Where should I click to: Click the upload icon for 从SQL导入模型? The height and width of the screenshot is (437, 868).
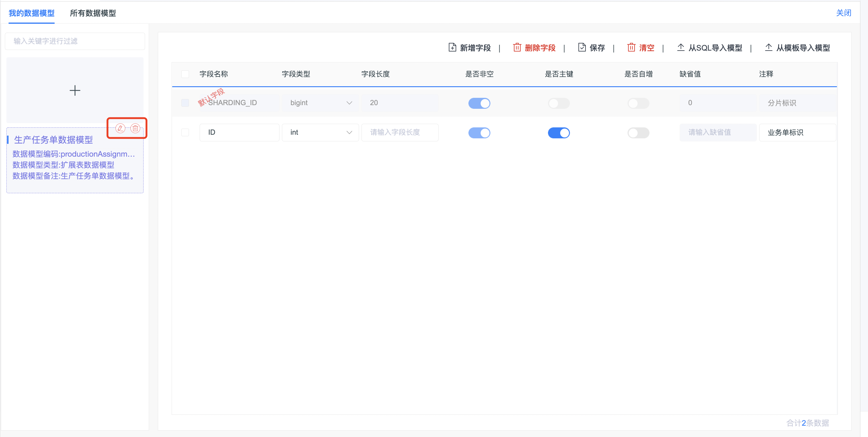681,48
